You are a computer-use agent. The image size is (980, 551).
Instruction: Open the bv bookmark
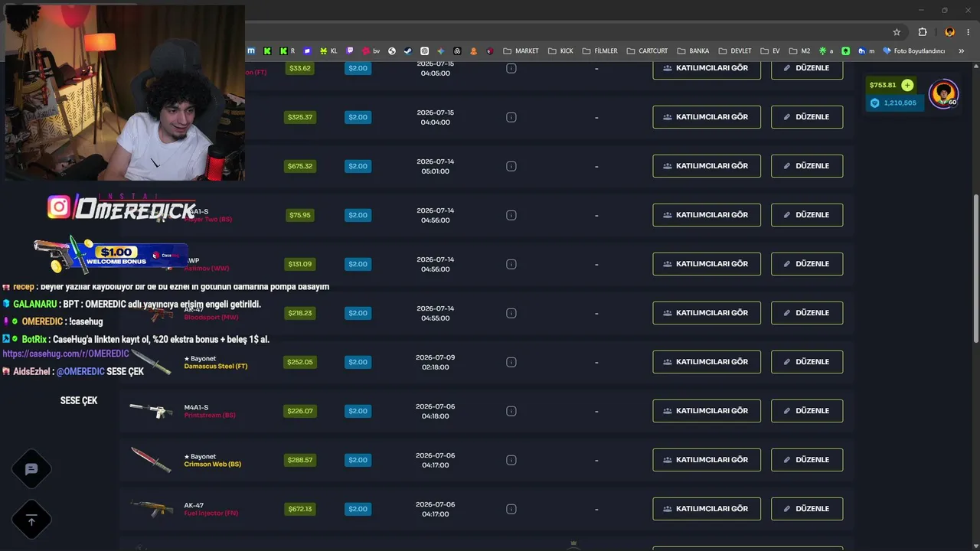click(x=371, y=51)
